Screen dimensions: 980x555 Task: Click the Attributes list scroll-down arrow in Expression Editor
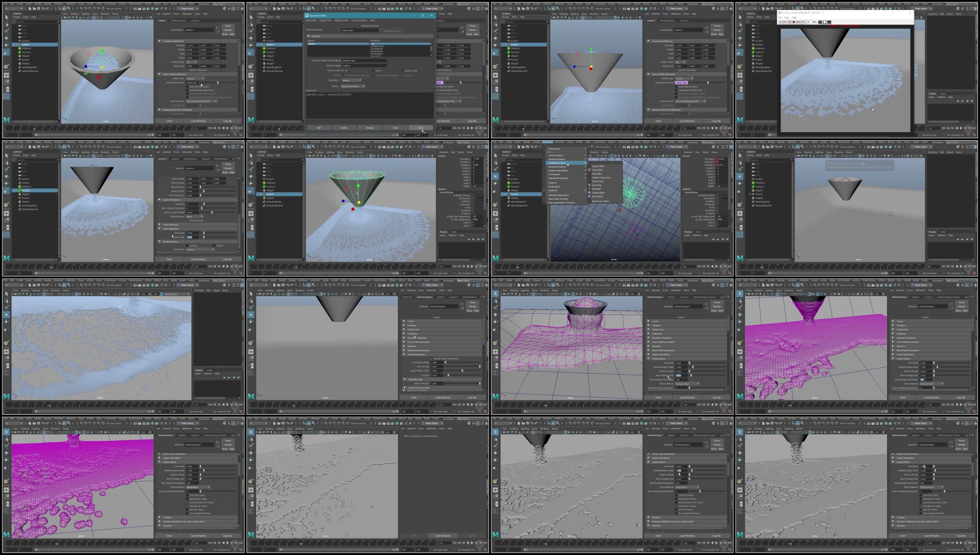tap(431, 55)
